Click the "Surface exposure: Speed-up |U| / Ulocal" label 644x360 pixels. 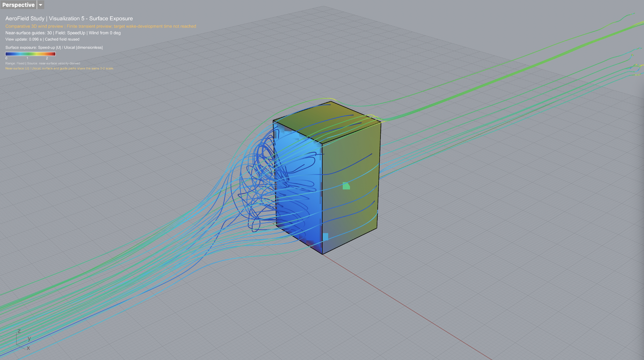tap(54, 47)
